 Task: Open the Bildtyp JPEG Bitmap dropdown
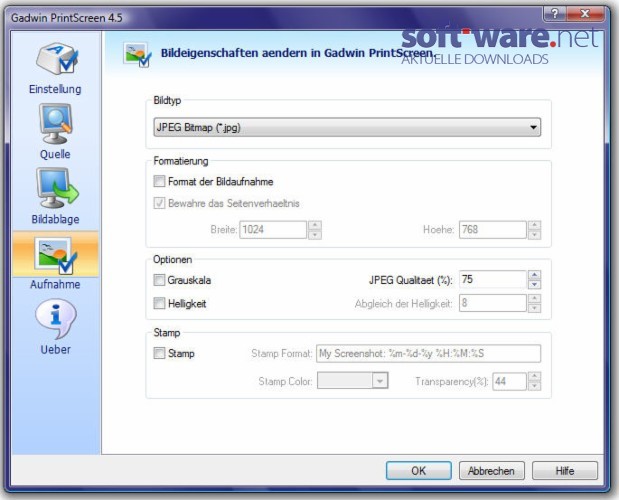pyautogui.click(x=347, y=127)
